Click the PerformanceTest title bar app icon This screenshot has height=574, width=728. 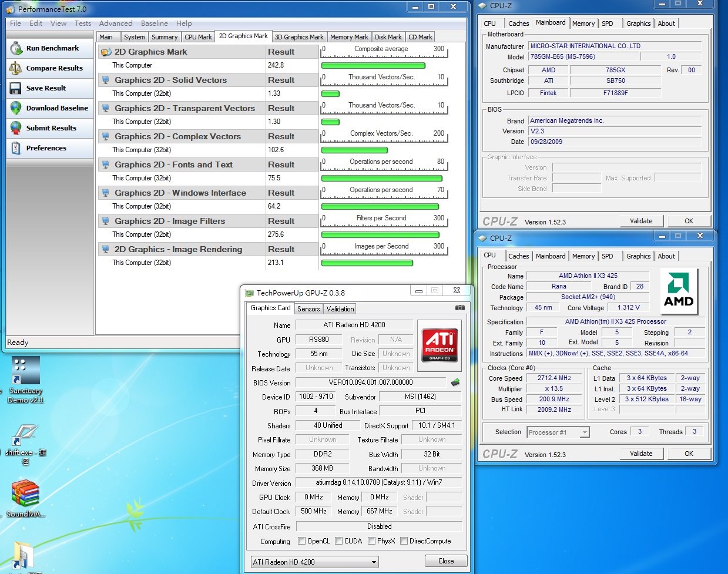pyautogui.click(x=11, y=9)
